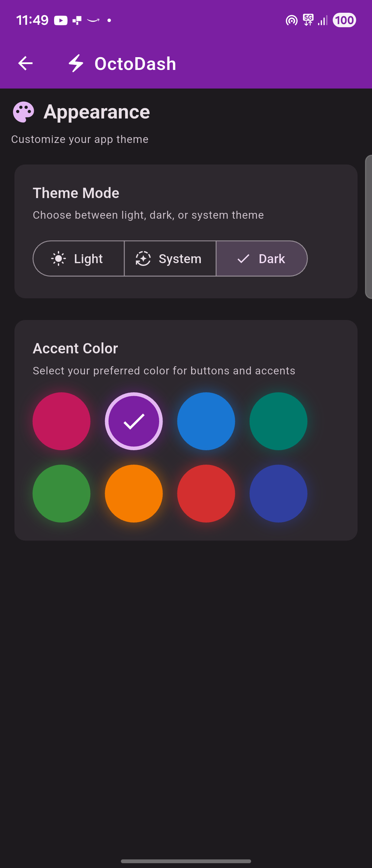
Task: Switch theme mode to System
Action: 170,259
